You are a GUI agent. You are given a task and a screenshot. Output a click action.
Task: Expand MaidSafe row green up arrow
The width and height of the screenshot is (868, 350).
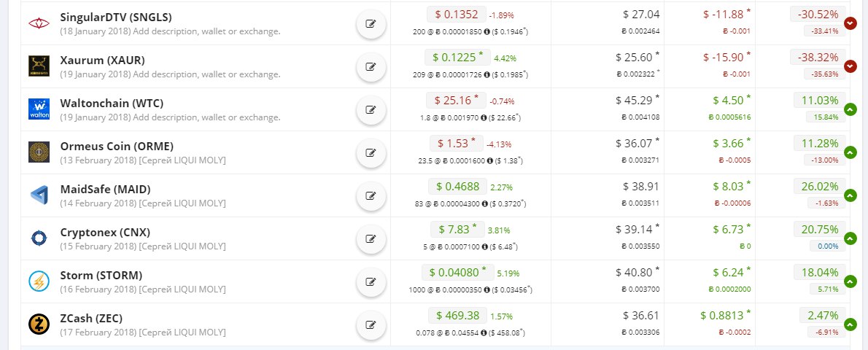point(850,195)
